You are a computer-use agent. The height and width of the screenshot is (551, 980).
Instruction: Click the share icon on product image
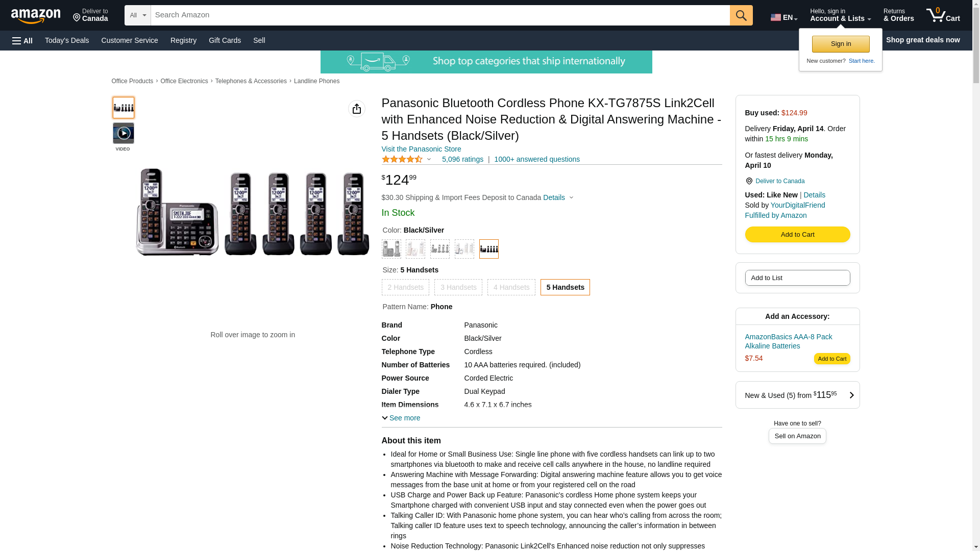[x=357, y=109]
